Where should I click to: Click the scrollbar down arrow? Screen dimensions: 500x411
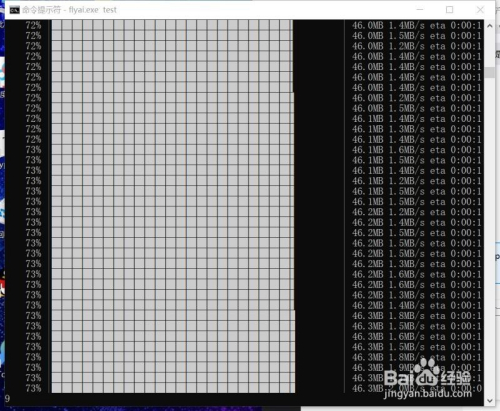[489, 400]
